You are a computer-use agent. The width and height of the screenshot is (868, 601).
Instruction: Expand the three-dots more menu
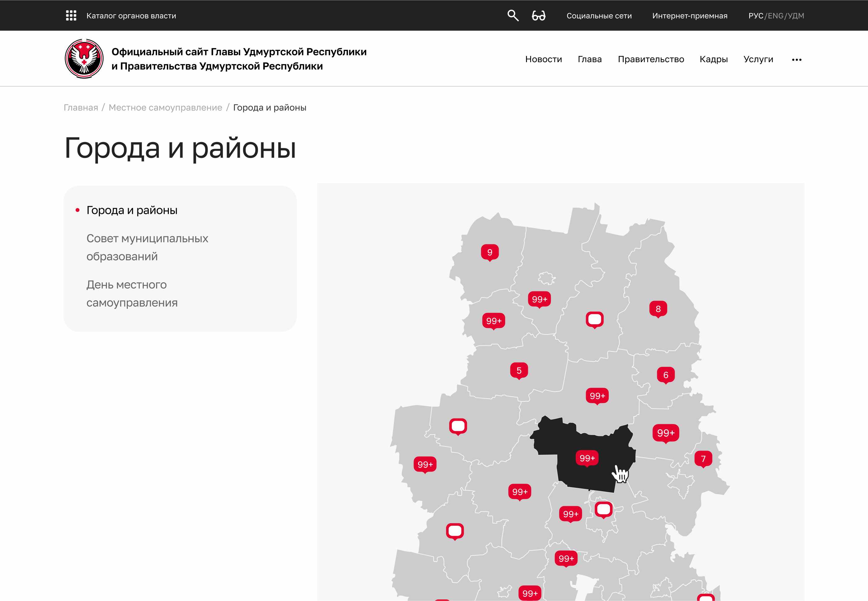pyautogui.click(x=796, y=59)
